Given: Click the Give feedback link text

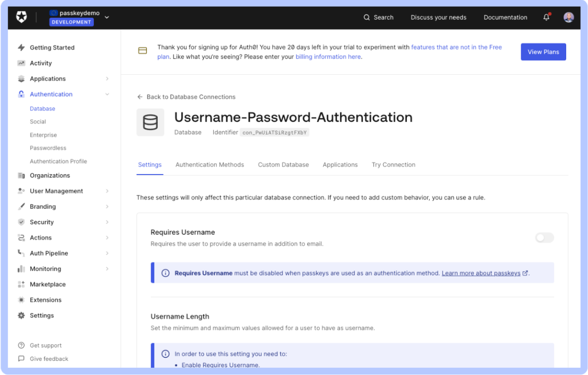Looking at the screenshot, I should coord(49,358).
